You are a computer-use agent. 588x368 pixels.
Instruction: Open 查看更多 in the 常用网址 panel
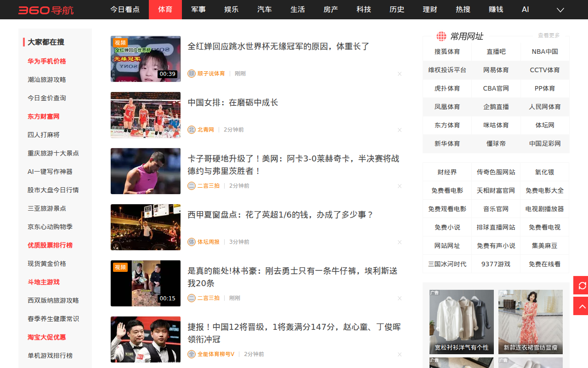549,35
